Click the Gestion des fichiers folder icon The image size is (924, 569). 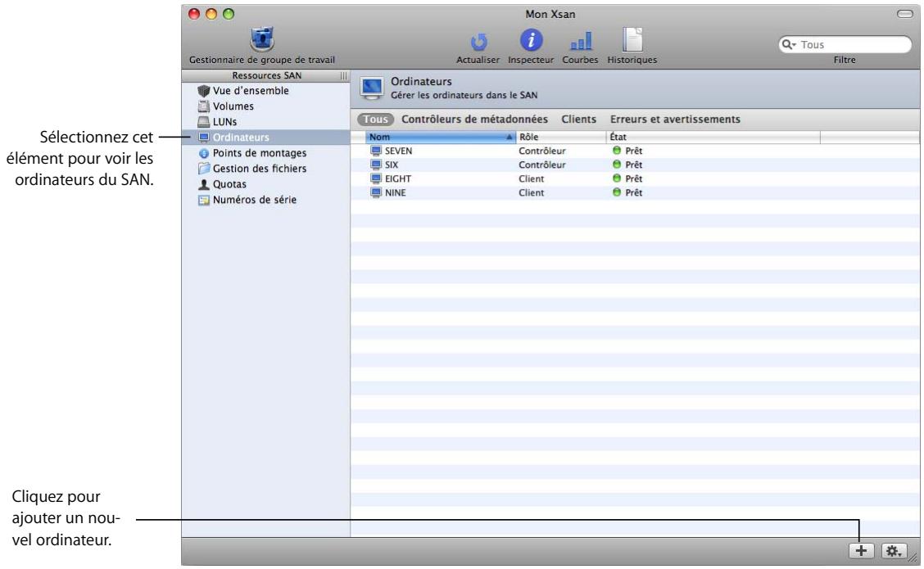[x=204, y=169]
